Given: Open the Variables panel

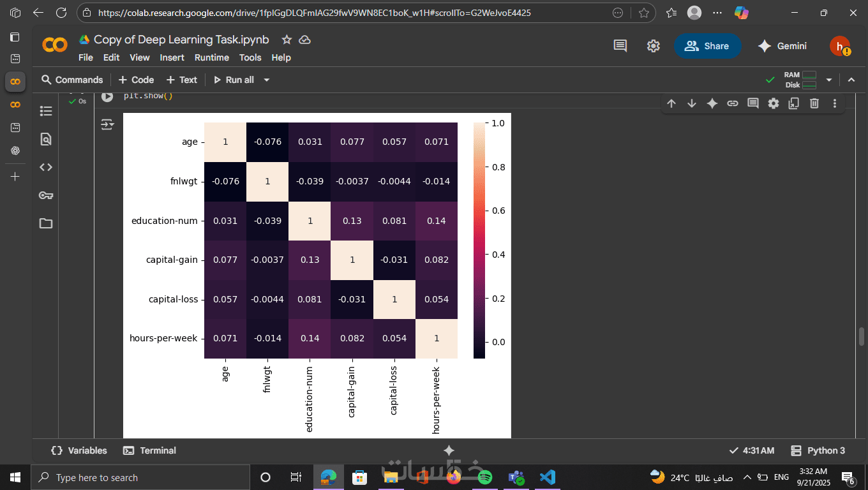Looking at the screenshot, I should click(x=79, y=450).
